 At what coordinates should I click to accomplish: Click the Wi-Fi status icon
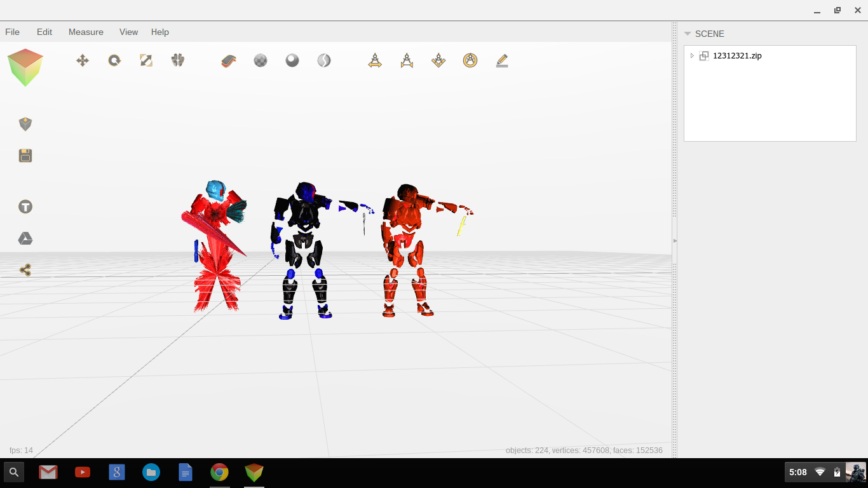820,472
